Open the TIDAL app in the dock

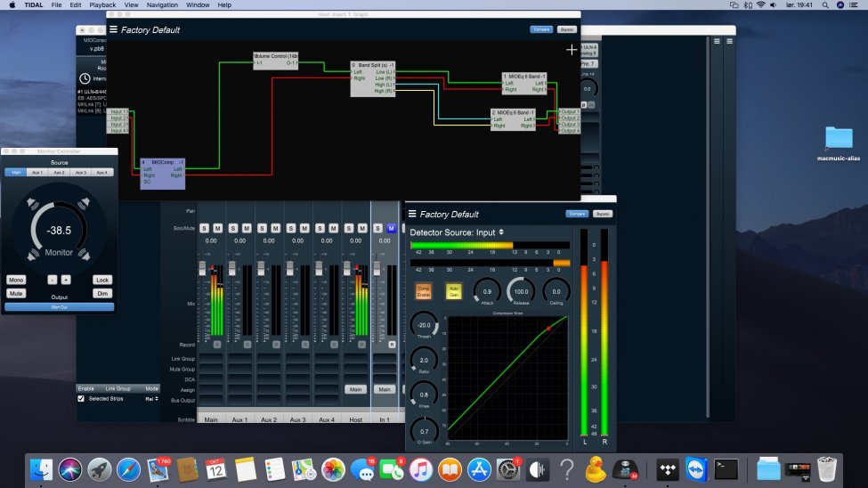pyautogui.click(x=668, y=469)
